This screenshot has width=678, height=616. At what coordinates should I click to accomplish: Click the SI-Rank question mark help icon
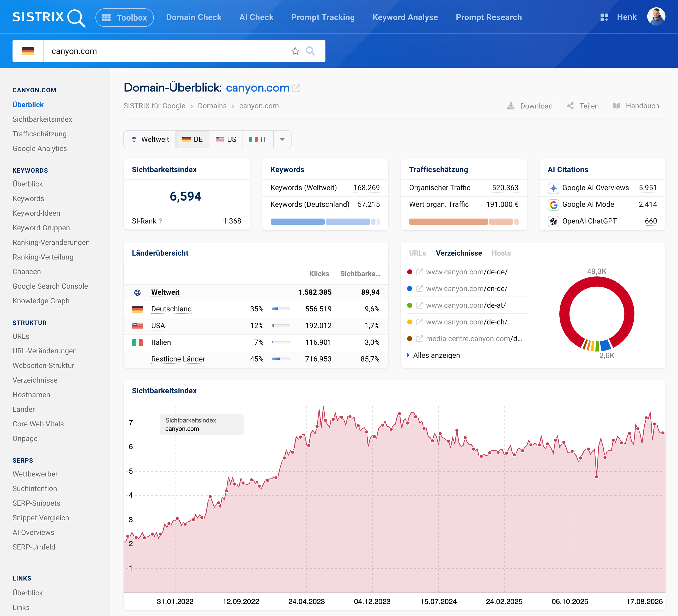[161, 221]
